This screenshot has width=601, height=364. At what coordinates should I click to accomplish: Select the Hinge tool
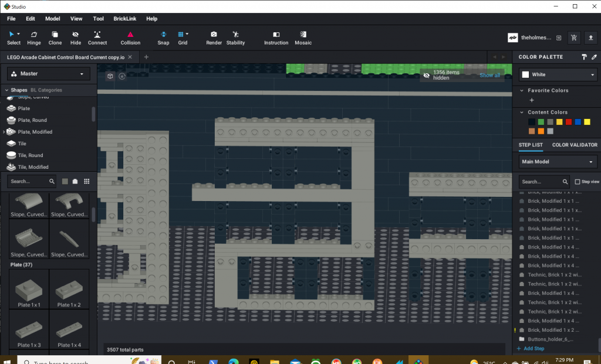(x=33, y=37)
